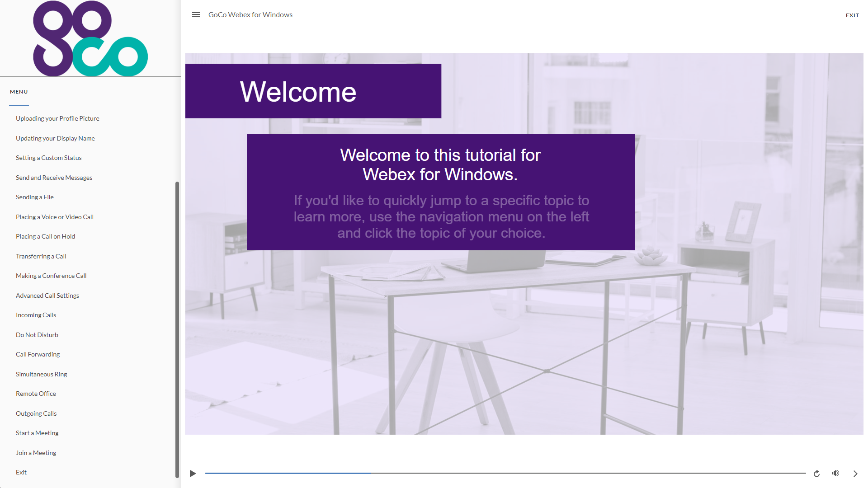Screen dimensions: 868x488
Task: Jump to Remote Office topic
Action: coord(36,394)
